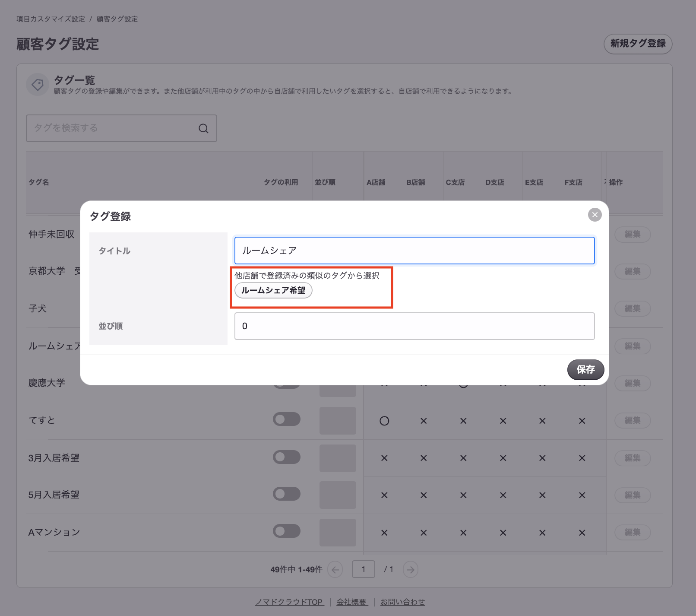Screen dimensions: 696x616
Task: Edit the ルームシェア tag row
Action: pos(633,346)
